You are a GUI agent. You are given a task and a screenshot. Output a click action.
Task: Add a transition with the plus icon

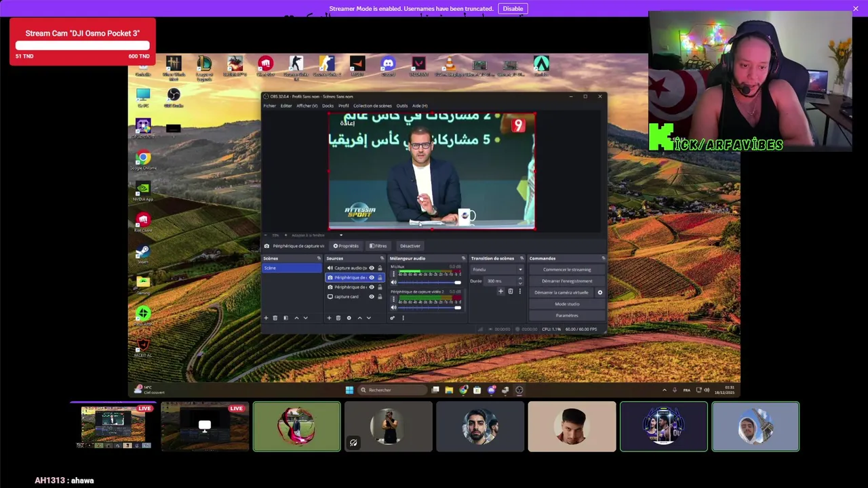point(500,291)
